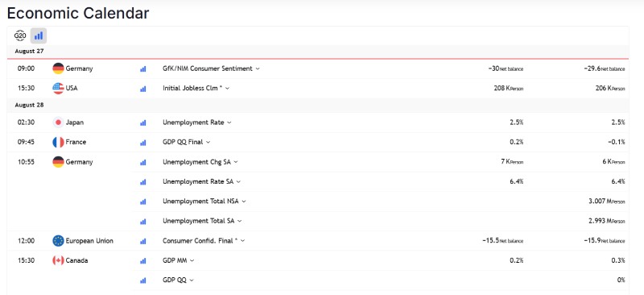Click importance icon for GDP QQ Final
The height and width of the screenshot is (295, 644).
(143, 143)
